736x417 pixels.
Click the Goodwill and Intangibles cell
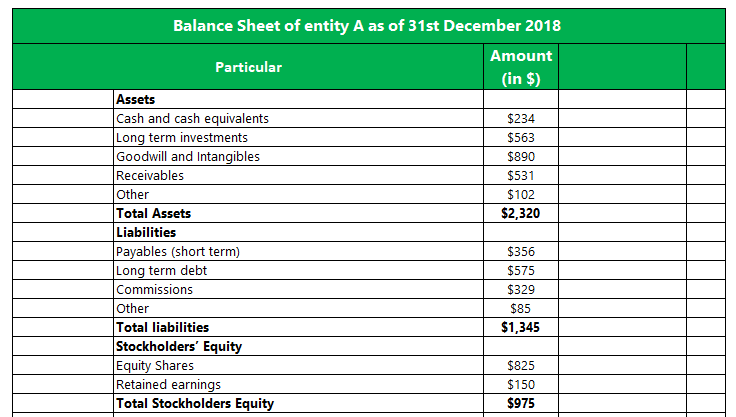(297, 157)
